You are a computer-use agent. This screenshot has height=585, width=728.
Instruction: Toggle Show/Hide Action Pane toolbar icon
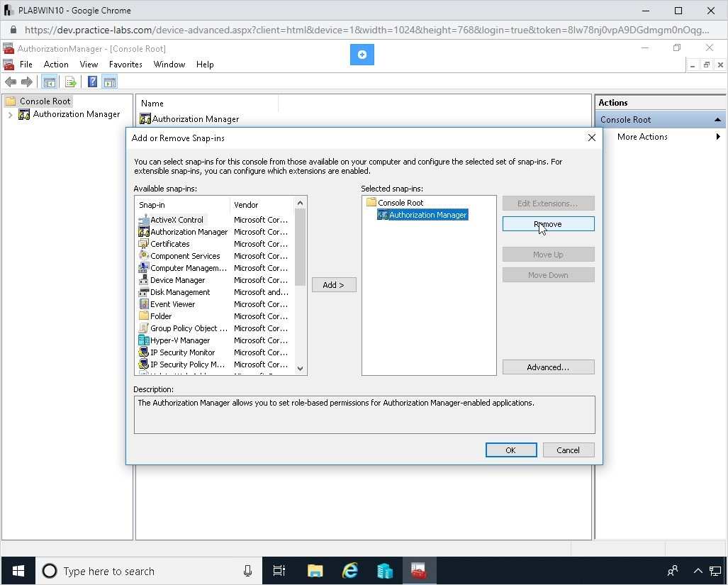(x=110, y=82)
